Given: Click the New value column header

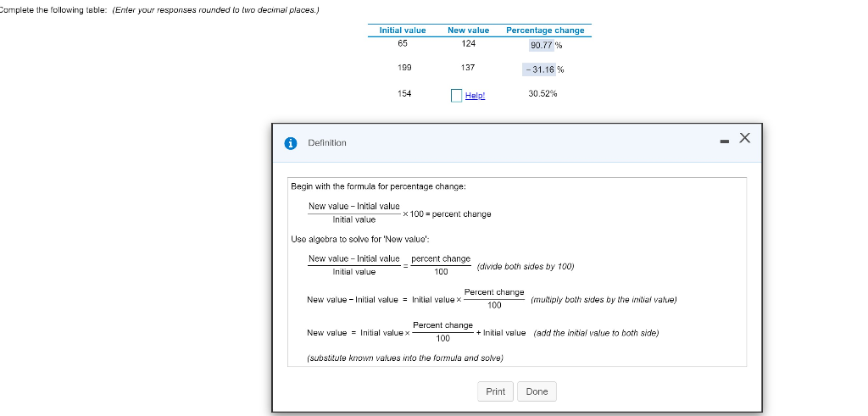Looking at the screenshot, I should pos(468,31).
